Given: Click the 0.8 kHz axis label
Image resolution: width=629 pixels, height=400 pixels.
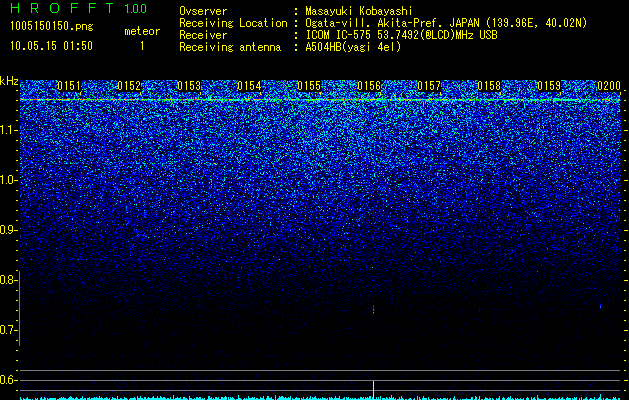Looking at the screenshot, I should coord(7,280).
